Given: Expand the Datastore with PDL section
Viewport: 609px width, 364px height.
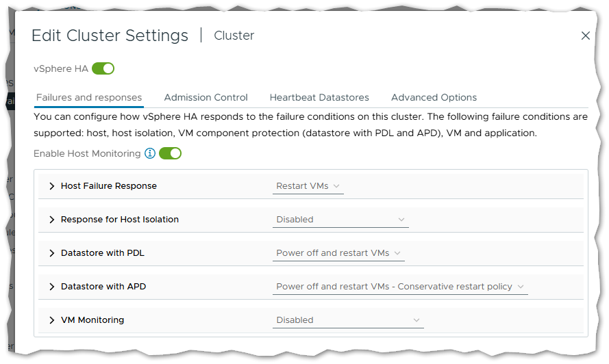Looking at the screenshot, I should [52, 253].
